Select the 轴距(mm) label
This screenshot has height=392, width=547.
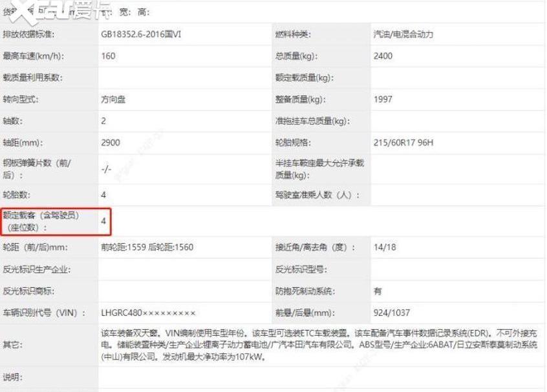pos(23,143)
